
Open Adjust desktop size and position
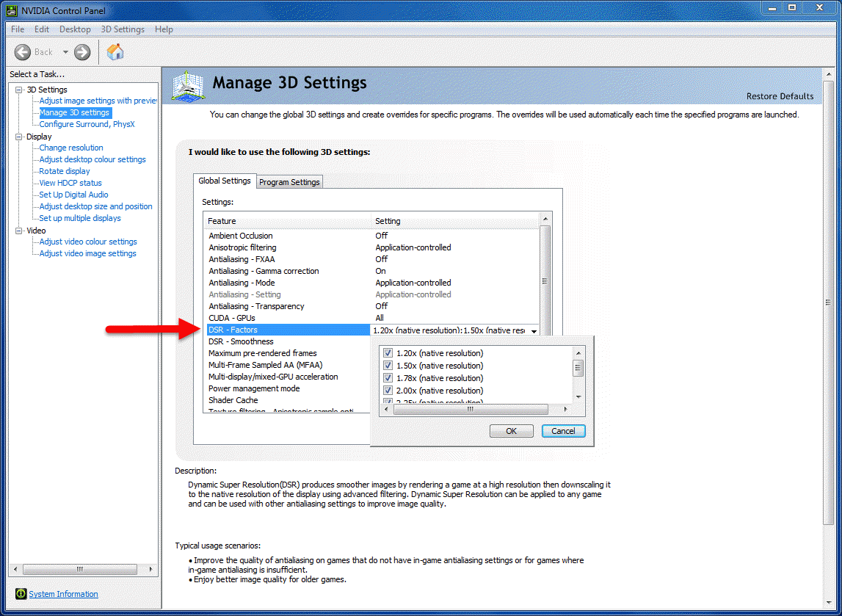point(95,207)
